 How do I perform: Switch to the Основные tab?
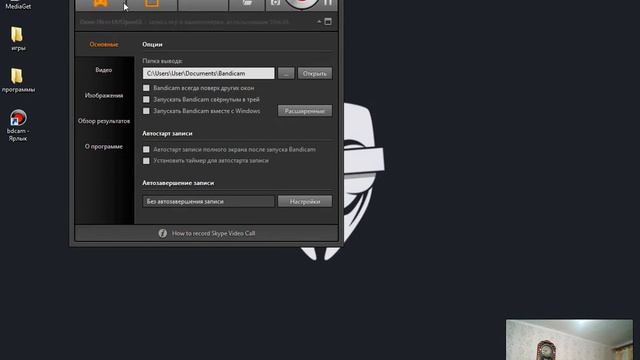pos(104,44)
